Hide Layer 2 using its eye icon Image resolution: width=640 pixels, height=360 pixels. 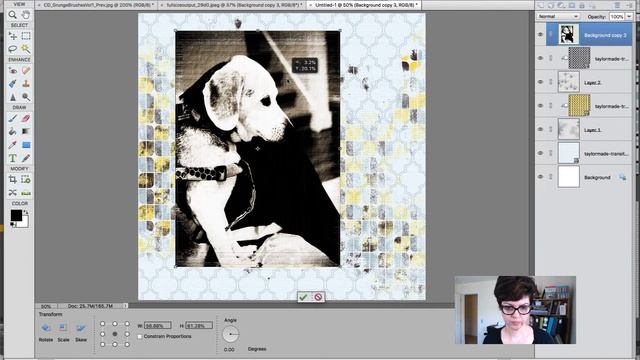pos(540,82)
